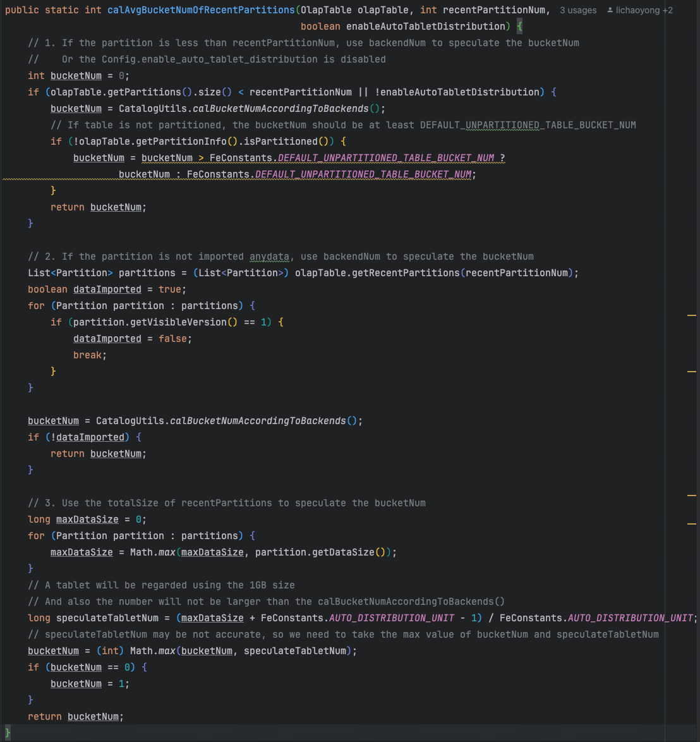The width and height of the screenshot is (700, 742).
Task: Click comment 'A tablet will be regarded using the 1GB size'
Action: (161, 585)
